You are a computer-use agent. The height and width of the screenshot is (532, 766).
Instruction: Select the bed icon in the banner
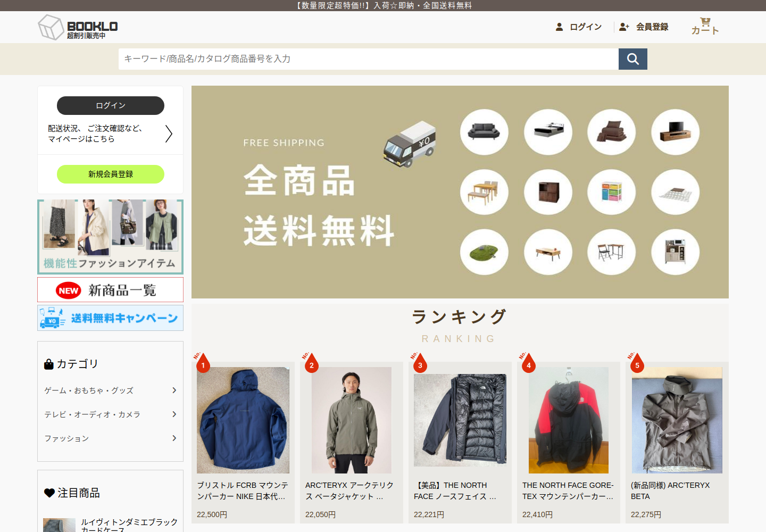pos(548,132)
